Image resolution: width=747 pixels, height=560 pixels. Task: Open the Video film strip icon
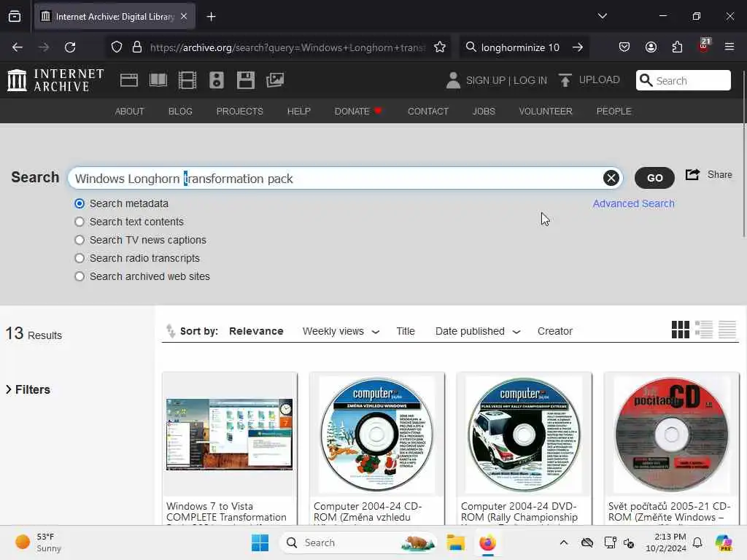tap(187, 80)
